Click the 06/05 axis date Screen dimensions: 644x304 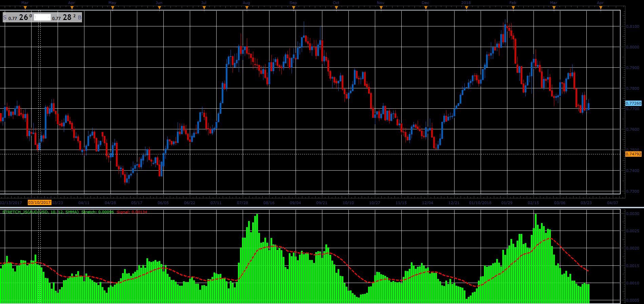(x=163, y=203)
